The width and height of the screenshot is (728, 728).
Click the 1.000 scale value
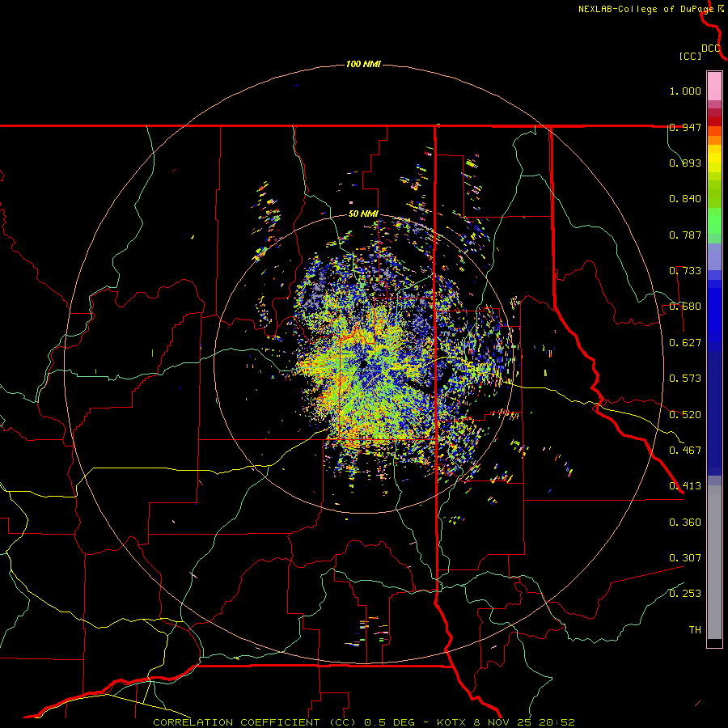click(x=685, y=91)
